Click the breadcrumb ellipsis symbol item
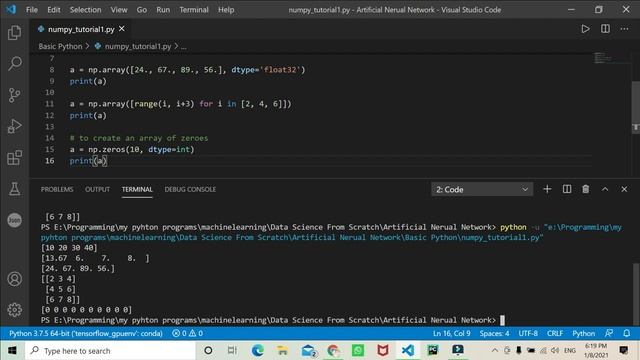Screen dimensions: 640x360 pyautogui.click(x=184, y=47)
